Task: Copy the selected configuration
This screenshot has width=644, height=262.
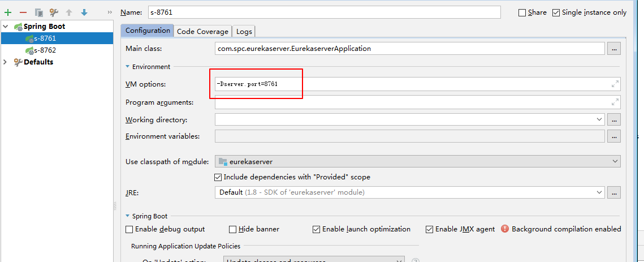Action: pos(39,12)
